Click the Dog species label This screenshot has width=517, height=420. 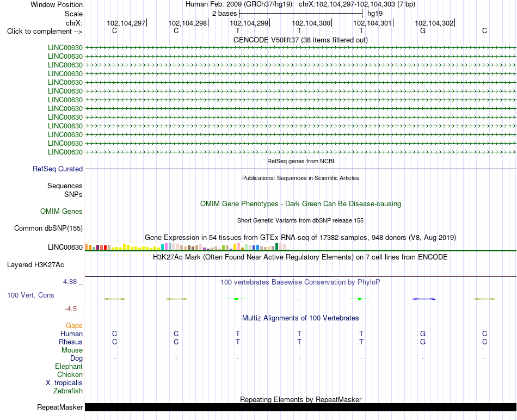76,359
